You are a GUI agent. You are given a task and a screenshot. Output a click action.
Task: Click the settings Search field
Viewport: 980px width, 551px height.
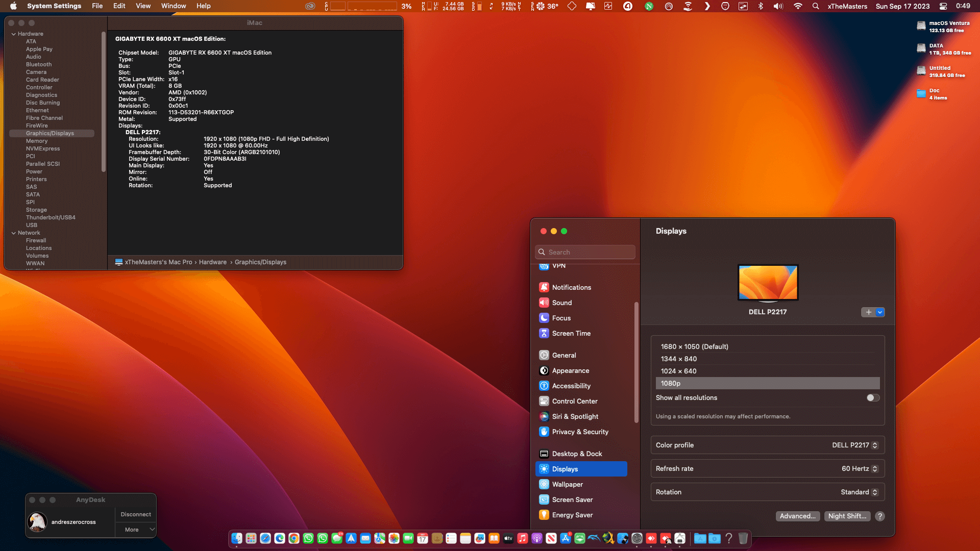tap(585, 252)
